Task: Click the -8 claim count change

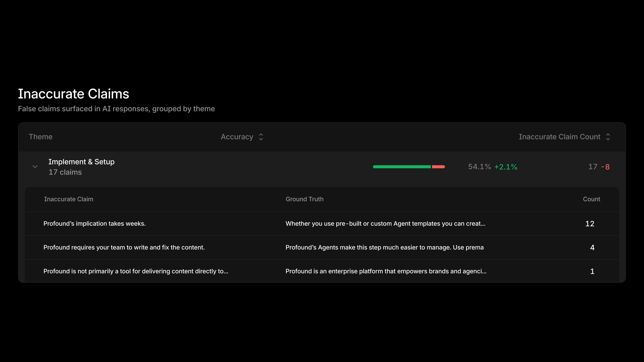Action: point(605,167)
